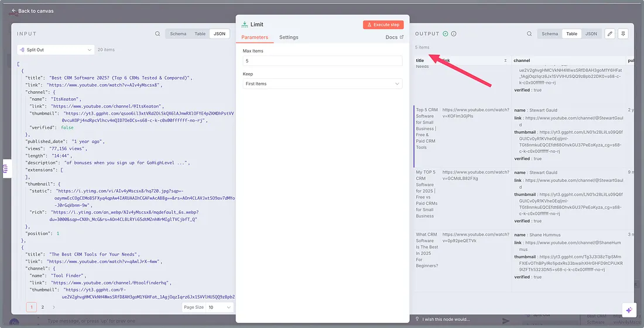The image size is (644, 328).
Task: Click the search icon in the Output panel
Action: (529, 34)
